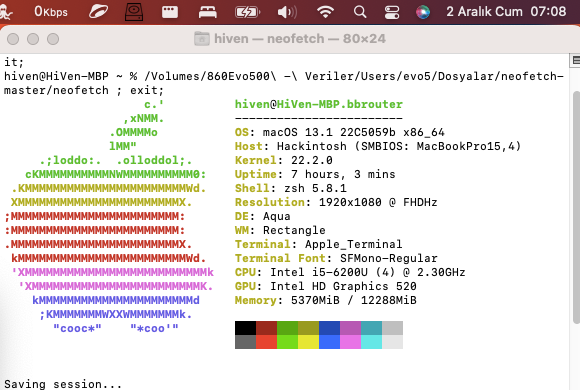Open Control Center toggles icon
This screenshot has width=580, height=390.
coord(392,12)
